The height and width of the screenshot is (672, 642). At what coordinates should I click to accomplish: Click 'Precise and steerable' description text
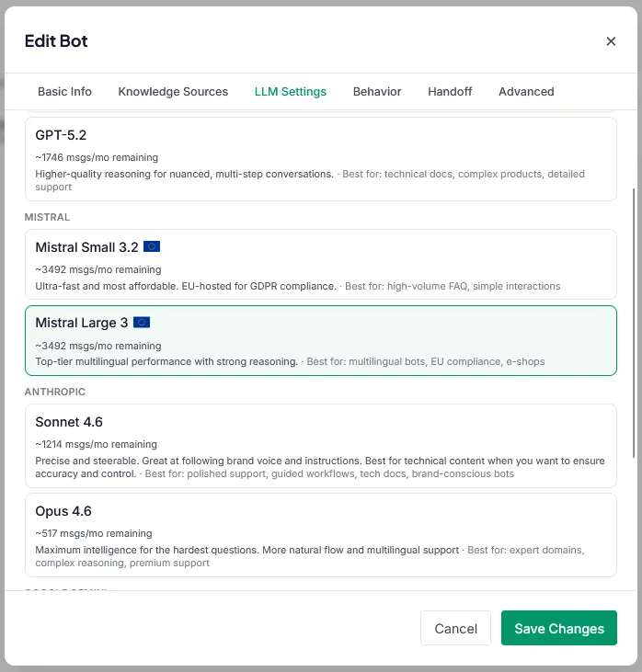pyautogui.click(x=320, y=467)
